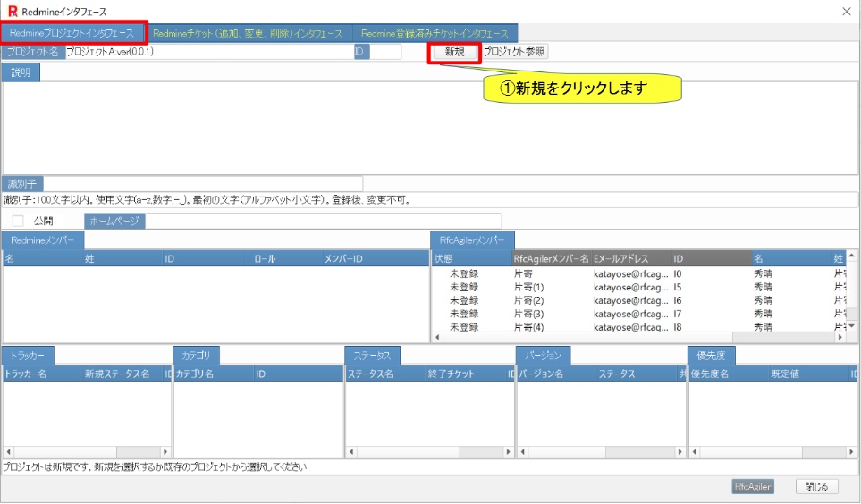This screenshot has height=504, width=861.
Task: Click the 既定値 column header
Action: [x=809, y=374]
